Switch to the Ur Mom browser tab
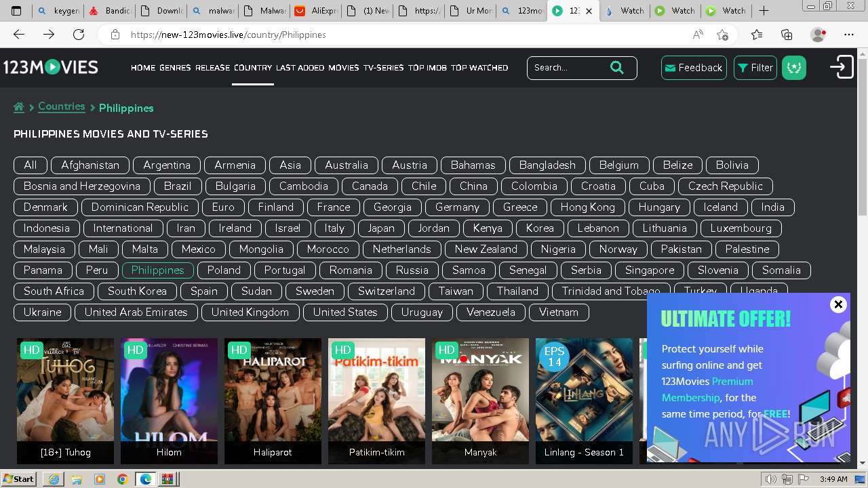Image resolution: width=868 pixels, height=488 pixels. [470, 10]
